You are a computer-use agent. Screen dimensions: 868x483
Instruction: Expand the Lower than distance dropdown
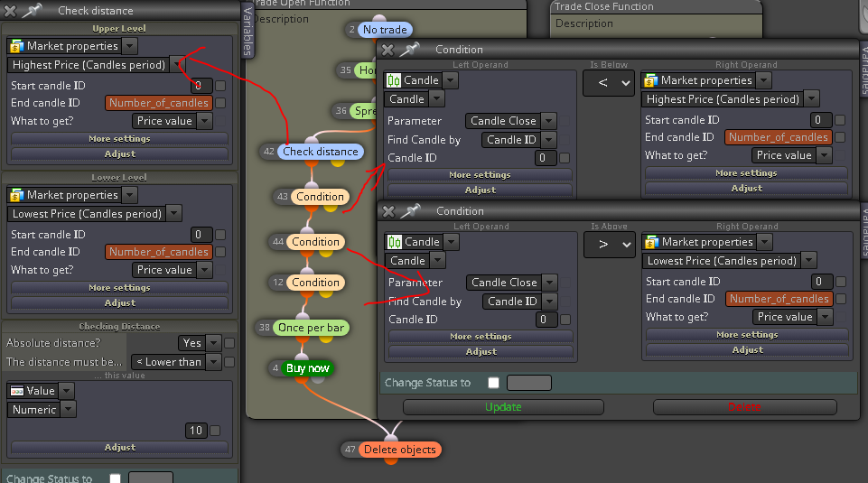click(213, 362)
